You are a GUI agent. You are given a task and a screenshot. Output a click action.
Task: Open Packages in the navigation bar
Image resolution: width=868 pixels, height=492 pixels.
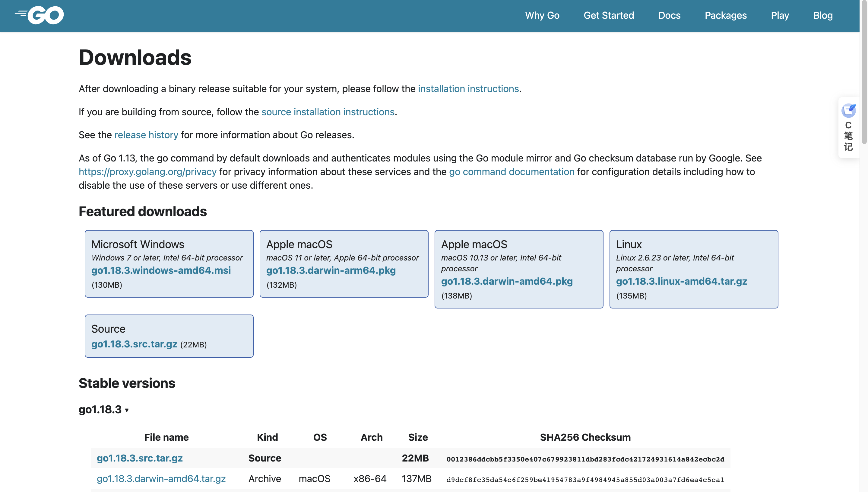click(726, 15)
